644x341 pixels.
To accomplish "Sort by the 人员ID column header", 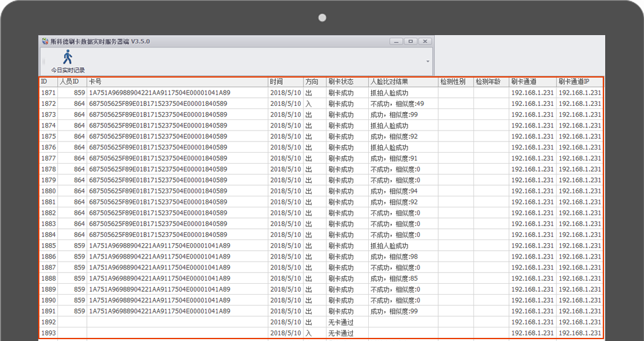I will [x=72, y=82].
